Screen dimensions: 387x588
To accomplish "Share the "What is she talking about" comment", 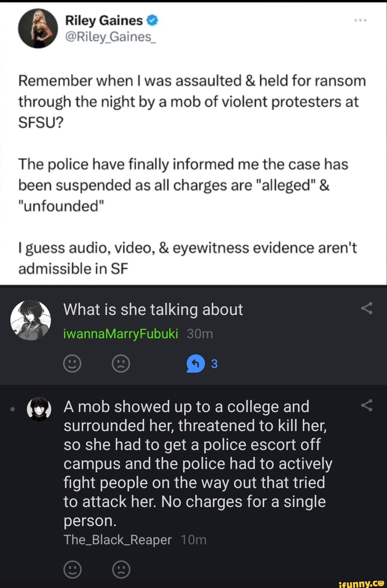I will click(367, 308).
